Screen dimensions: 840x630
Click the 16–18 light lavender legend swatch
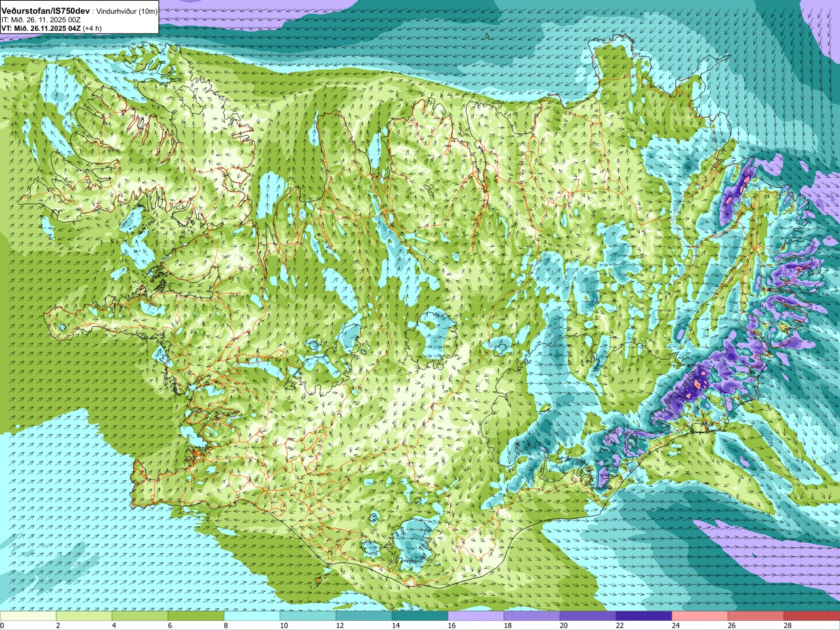pyautogui.click(x=476, y=616)
